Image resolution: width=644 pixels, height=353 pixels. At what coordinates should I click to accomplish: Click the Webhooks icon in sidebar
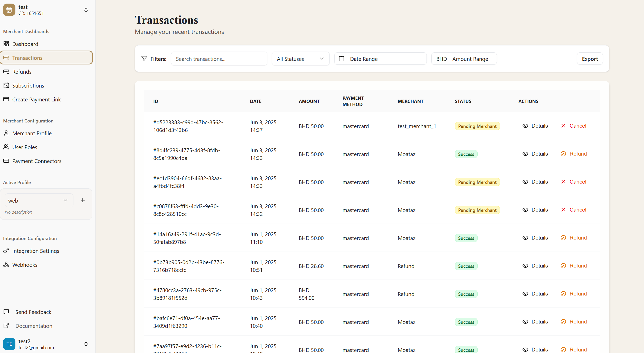coord(6,264)
